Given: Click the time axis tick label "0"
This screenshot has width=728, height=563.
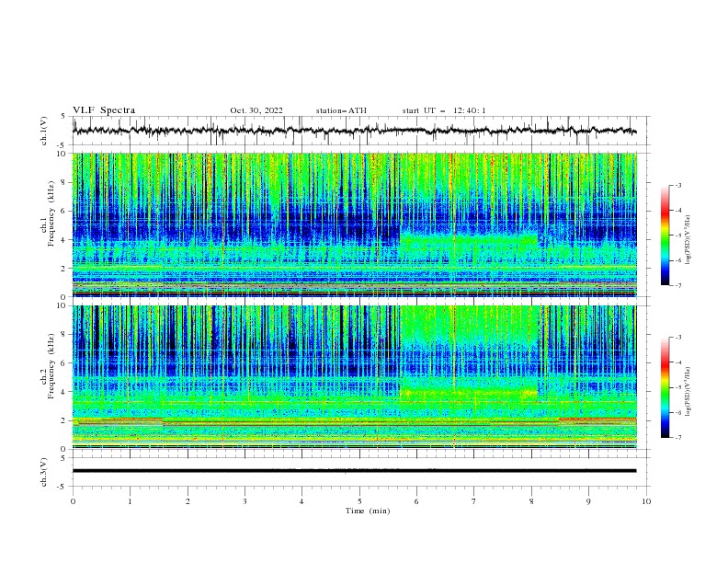Looking at the screenshot, I should pos(73,501).
